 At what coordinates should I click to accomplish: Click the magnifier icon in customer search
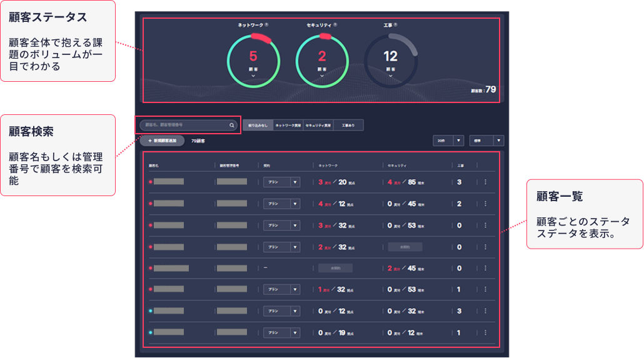coord(231,125)
